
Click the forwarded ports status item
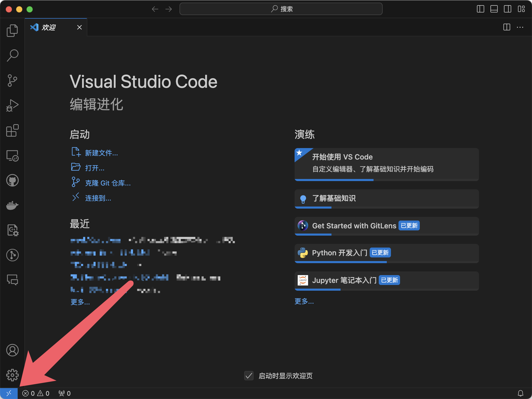64,393
